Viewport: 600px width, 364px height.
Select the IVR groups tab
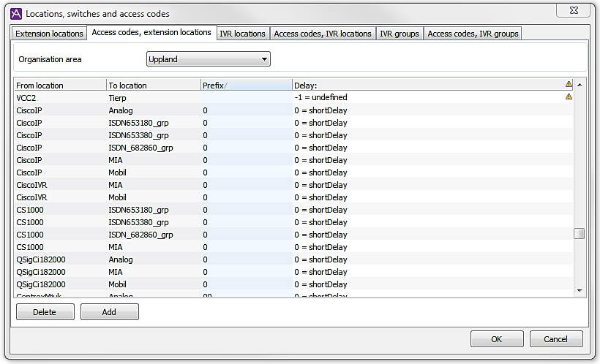point(400,34)
